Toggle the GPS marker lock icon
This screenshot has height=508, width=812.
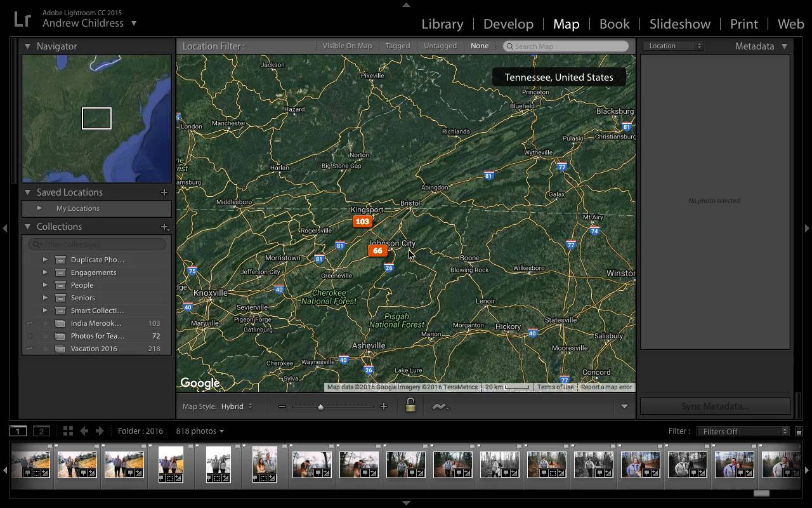click(x=410, y=405)
